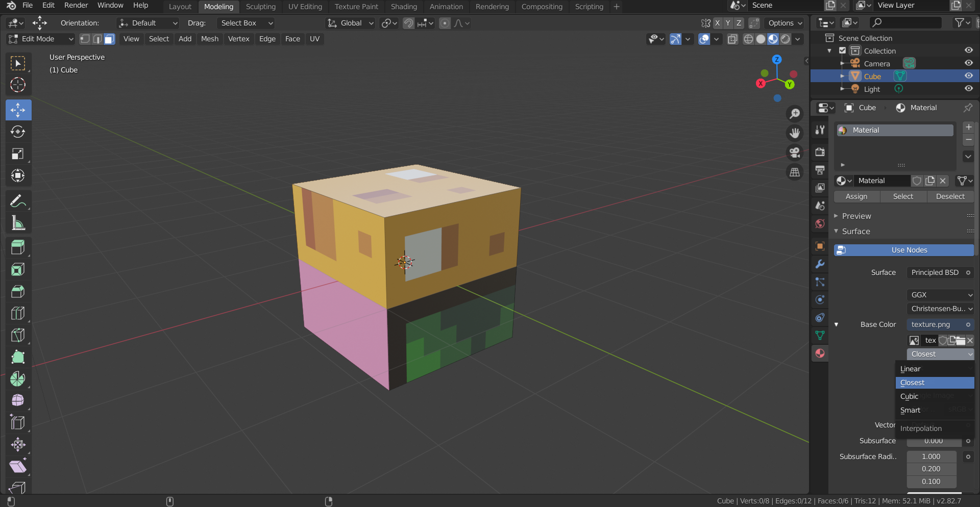The width and height of the screenshot is (980, 507).
Task: Choose the Knife tool
Action: (18, 335)
